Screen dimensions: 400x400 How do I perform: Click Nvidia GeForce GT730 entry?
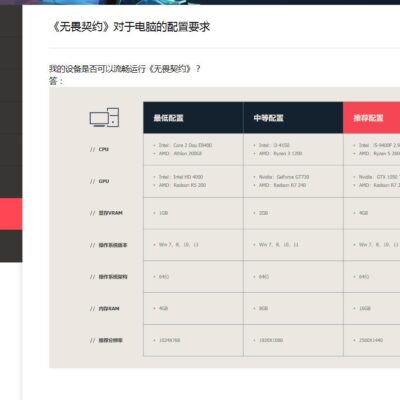[x=284, y=177]
